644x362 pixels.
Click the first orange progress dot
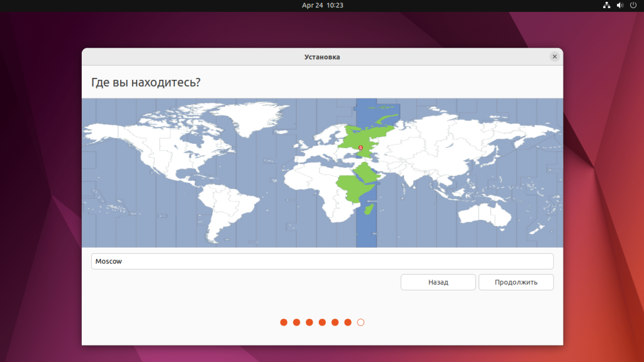tap(284, 322)
